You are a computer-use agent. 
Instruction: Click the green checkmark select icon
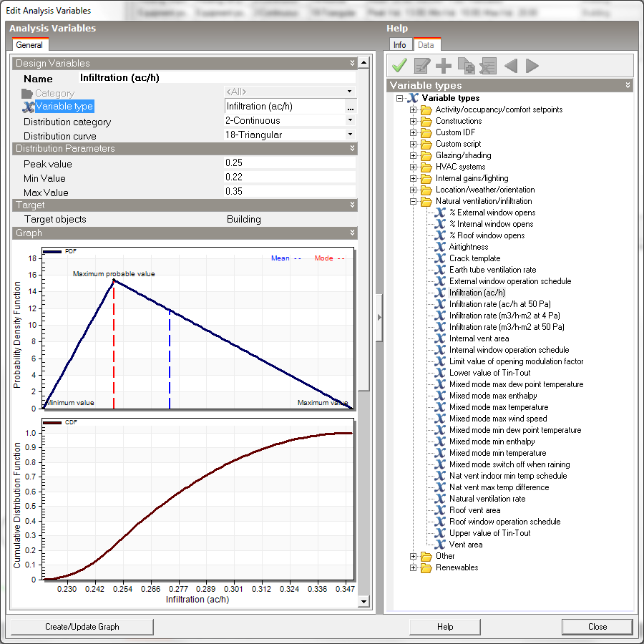pyautogui.click(x=399, y=66)
